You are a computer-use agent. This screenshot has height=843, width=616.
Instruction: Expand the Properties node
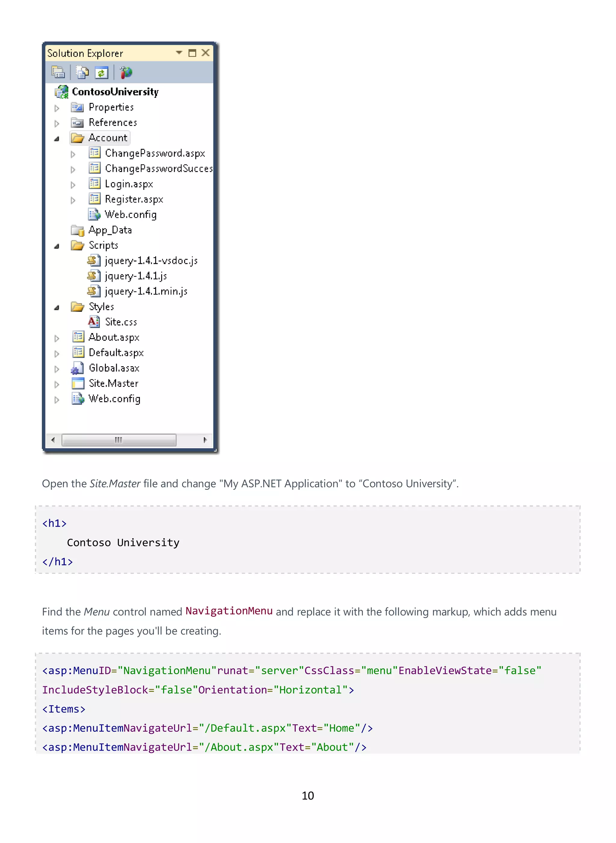tap(57, 108)
